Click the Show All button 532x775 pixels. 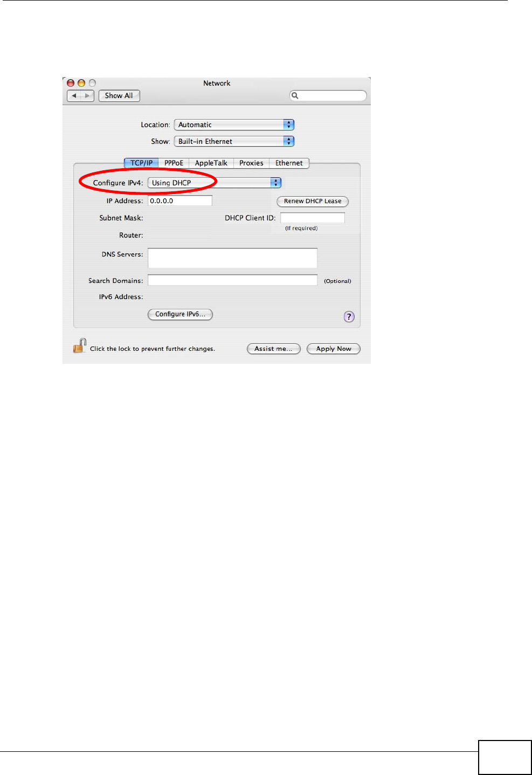119,96
